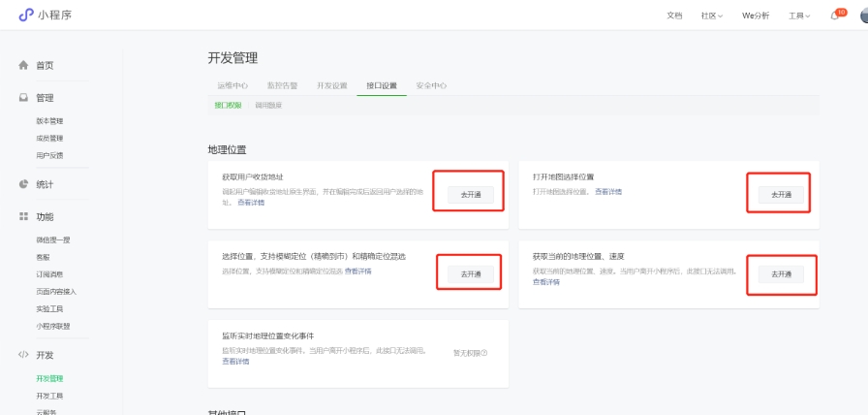Viewport: 868px width, 415px height.
Task: Go to 首页 in the sidebar
Action: pyautogui.click(x=45, y=65)
